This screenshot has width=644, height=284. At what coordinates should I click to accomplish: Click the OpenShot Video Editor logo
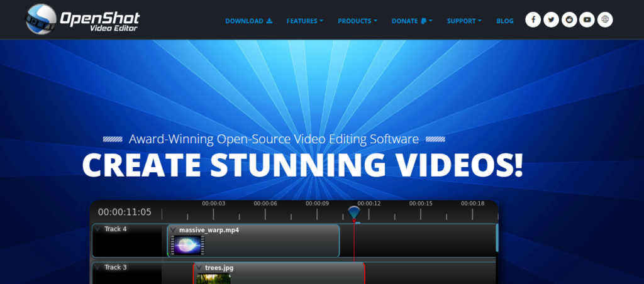82,19
